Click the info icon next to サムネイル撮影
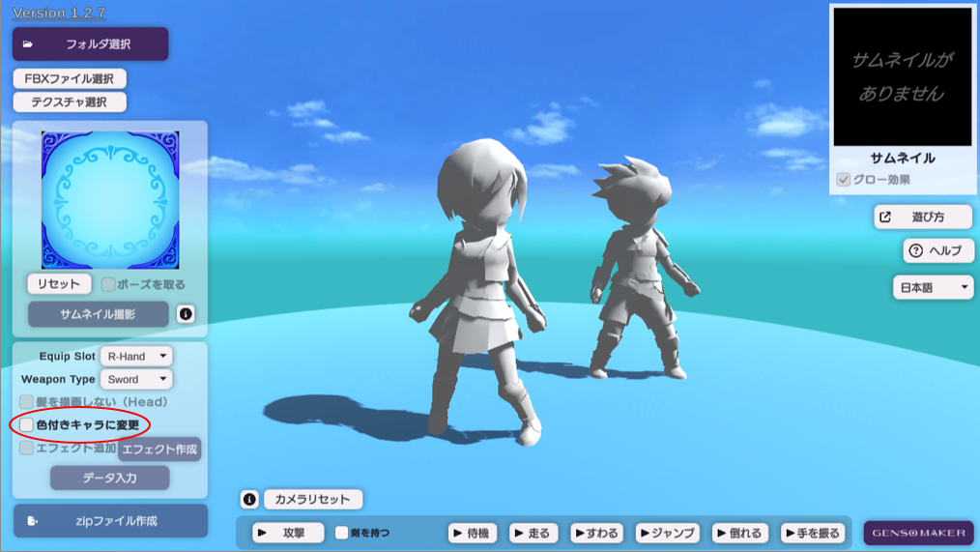Screen dimensions: 980x552 186,314
